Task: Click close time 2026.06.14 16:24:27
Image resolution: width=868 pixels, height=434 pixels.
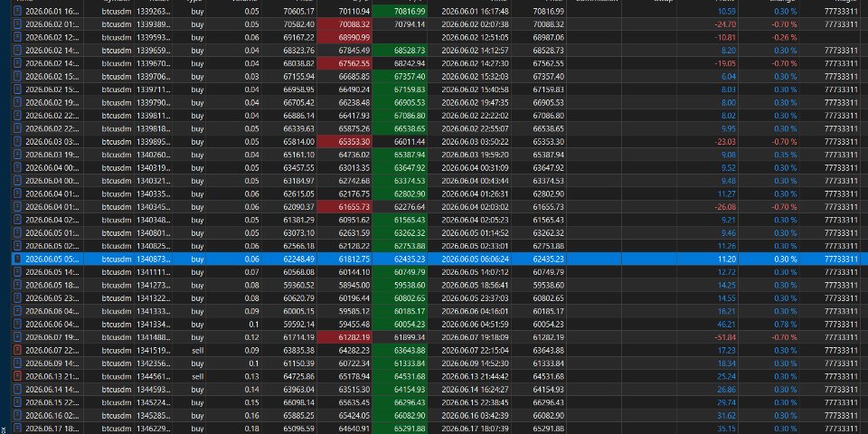Action: [476, 389]
